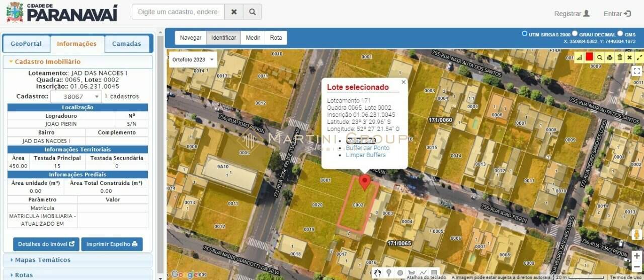Collapse the Cadastro Imobiliário section
Viewport: 644px width, 280px height.
(77, 62)
